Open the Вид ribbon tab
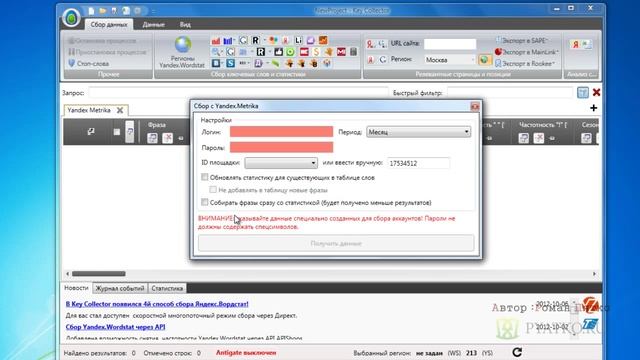640x360 pixels. 185,24
